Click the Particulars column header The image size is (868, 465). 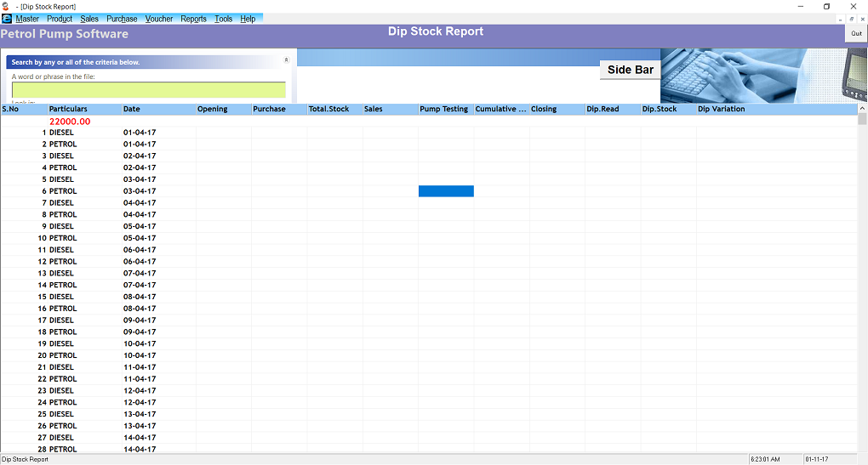[x=68, y=109]
